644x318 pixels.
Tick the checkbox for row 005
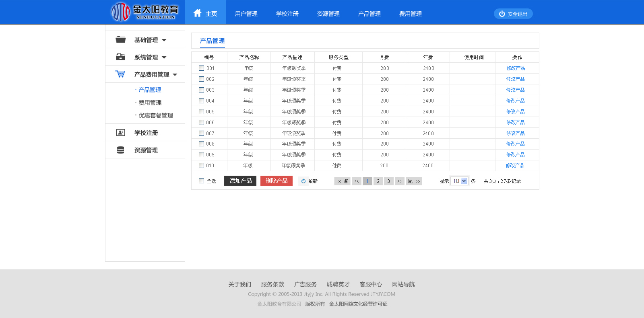[201, 112]
